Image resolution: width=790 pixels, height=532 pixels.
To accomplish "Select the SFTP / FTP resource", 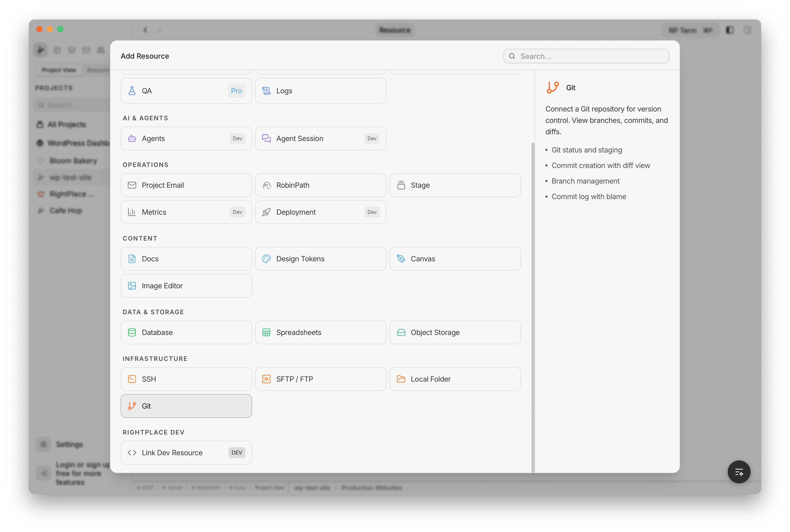I will (x=320, y=379).
